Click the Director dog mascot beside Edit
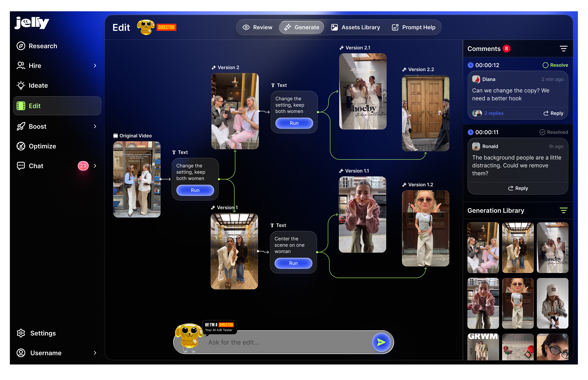This screenshot has height=380, width=588. click(146, 27)
